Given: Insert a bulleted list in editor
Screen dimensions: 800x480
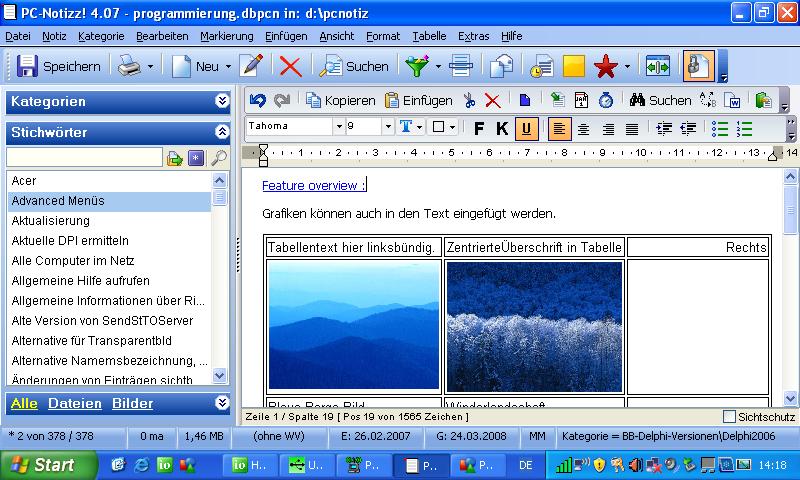Looking at the screenshot, I should pyautogui.click(x=720, y=128).
